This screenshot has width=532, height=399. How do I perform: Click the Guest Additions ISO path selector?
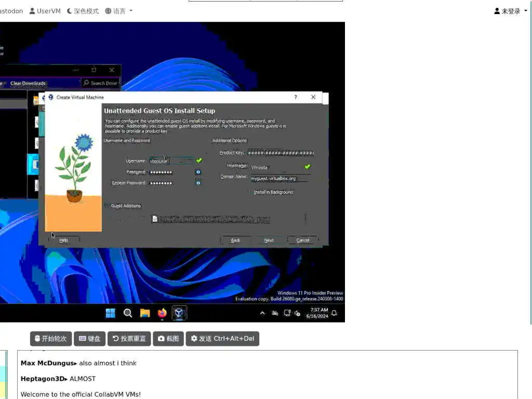(x=228, y=219)
